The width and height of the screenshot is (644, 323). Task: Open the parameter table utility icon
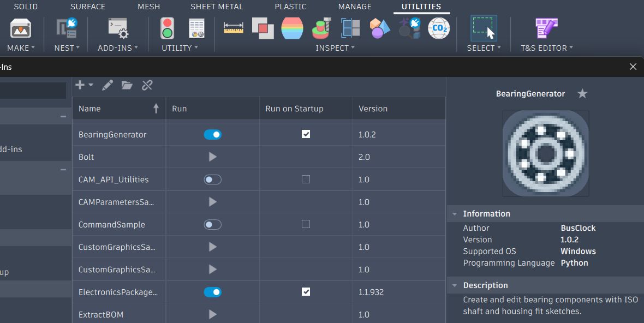[196, 29]
